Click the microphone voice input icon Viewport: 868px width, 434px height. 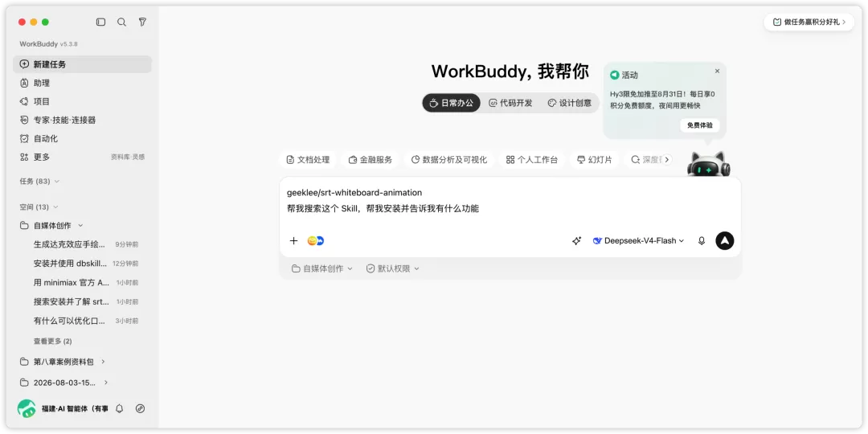coord(702,241)
